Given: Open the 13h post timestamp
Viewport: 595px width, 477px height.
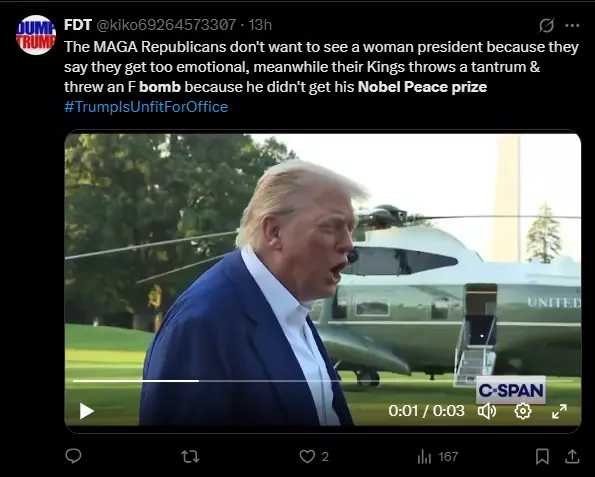Looking at the screenshot, I should (x=260, y=25).
